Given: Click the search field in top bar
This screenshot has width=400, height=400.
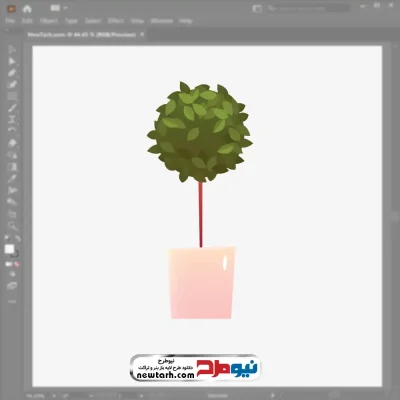Looking at the screenshot, I should [308, 8].
